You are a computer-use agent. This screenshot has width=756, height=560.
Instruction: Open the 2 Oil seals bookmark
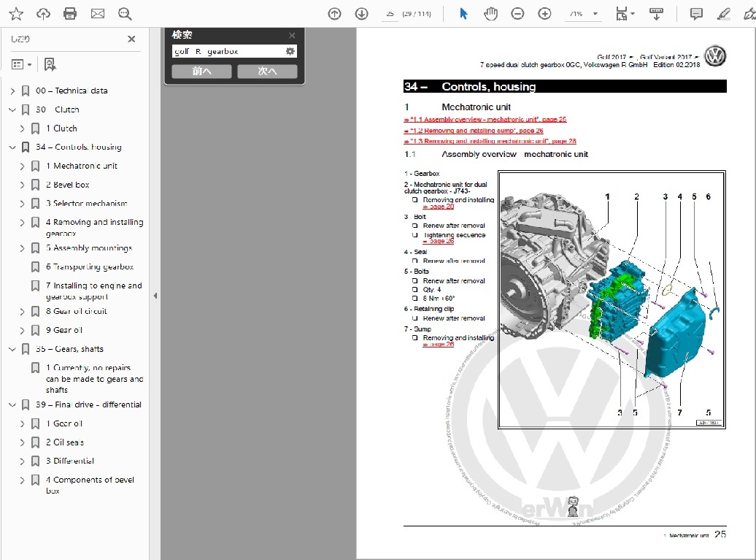pyautogui.click(x=65, y=442)
